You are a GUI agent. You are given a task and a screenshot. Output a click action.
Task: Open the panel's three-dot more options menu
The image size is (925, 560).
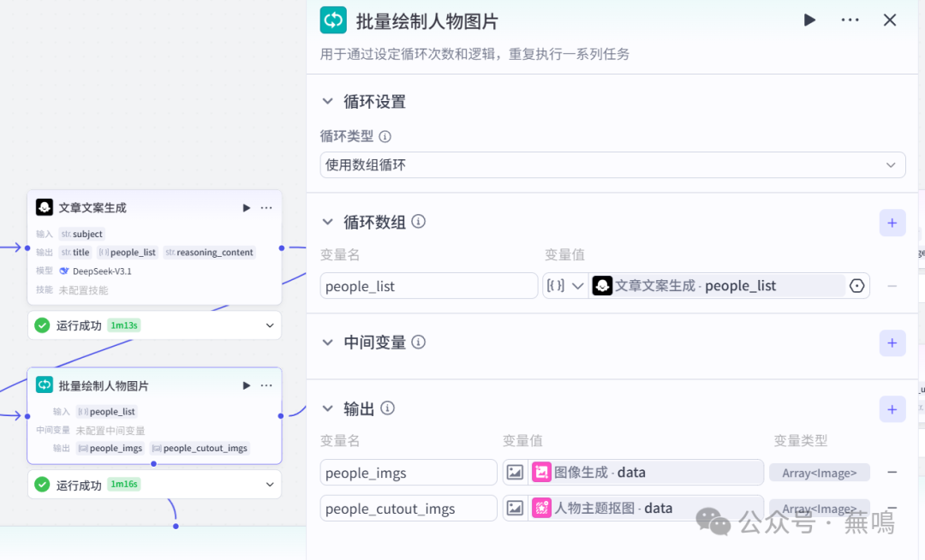click(850, 20)
